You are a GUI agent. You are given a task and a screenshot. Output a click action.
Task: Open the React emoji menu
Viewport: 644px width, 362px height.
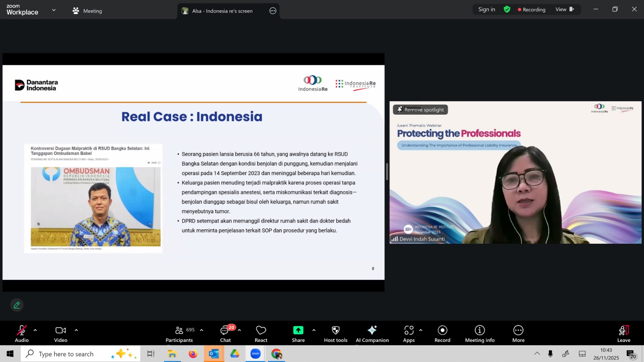(261, 334)
